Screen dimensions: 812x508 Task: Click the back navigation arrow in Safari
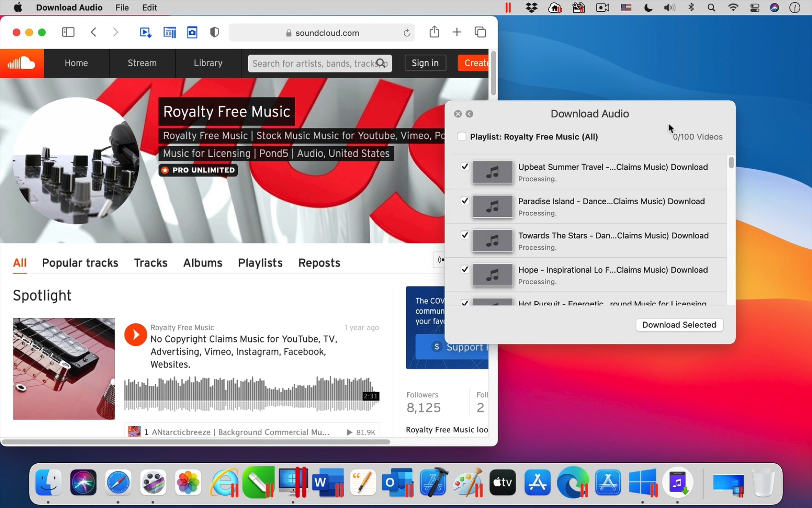93,32
